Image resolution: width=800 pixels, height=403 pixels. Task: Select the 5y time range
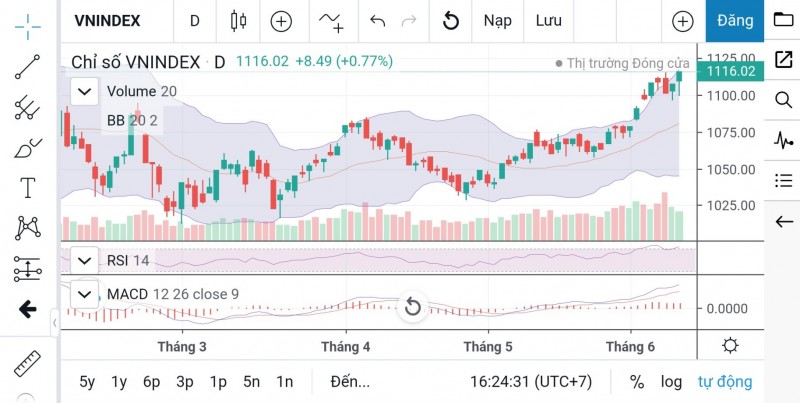(88, 381)
